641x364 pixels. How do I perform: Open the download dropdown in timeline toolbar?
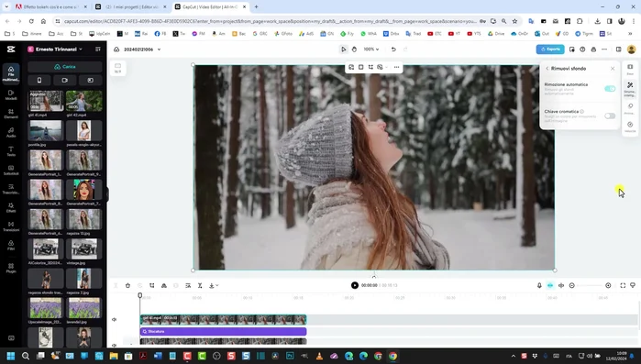click(x=214, y=285)
